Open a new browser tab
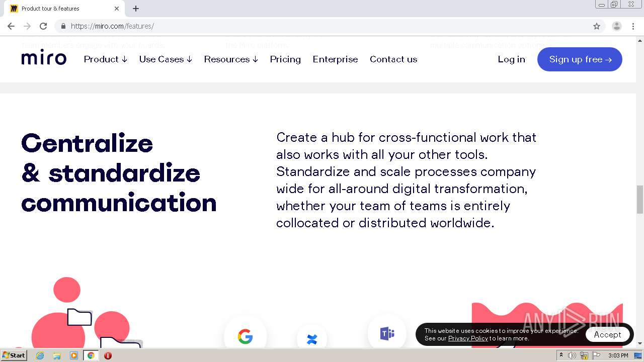 (x=136, y=9)
